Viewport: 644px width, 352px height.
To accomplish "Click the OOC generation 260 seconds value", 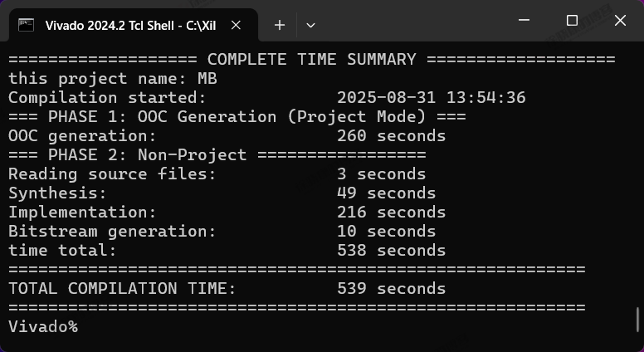I will (x=392, y=136).
